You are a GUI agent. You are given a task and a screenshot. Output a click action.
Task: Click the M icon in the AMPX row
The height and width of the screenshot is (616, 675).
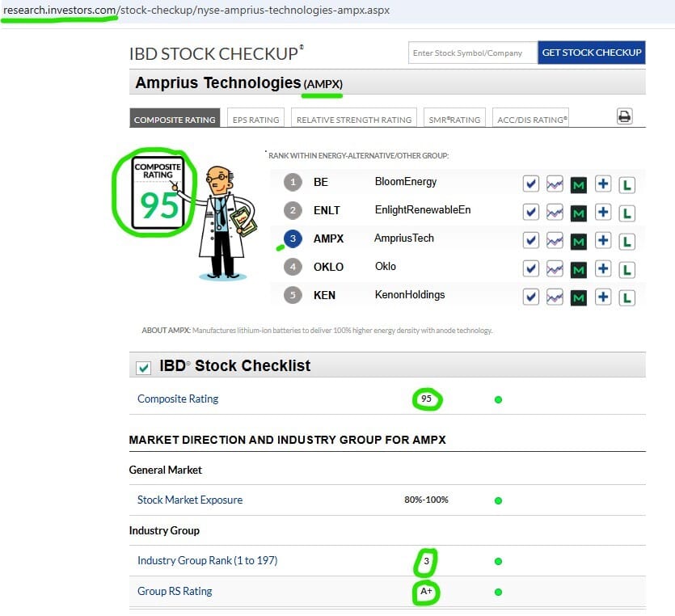click(579, 242)
